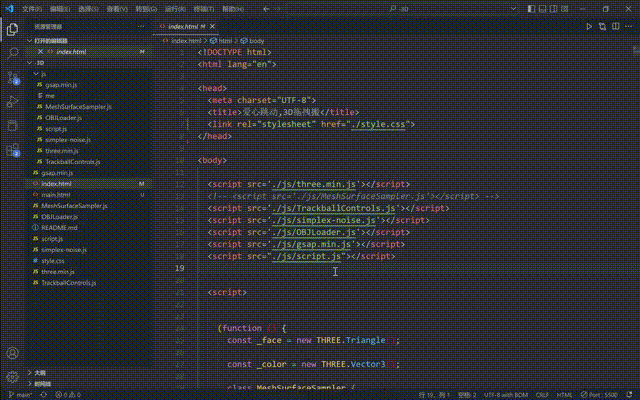Open the View menu

[117, 9]
